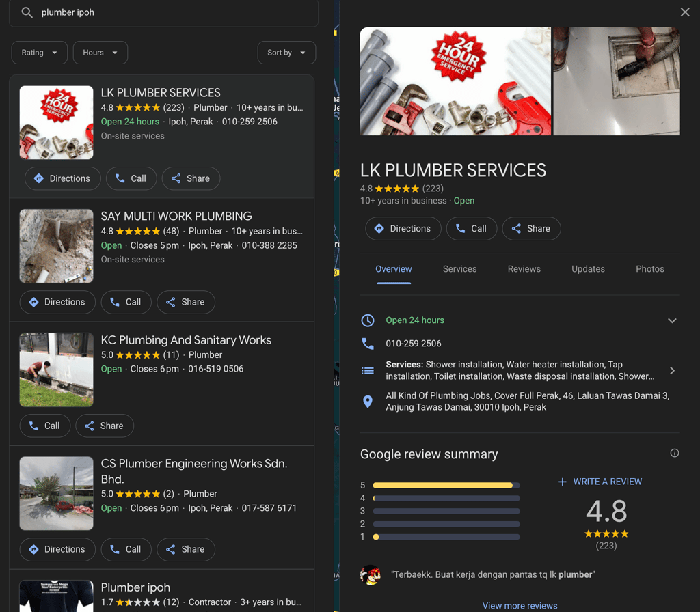
Task: Expand the Services row arrow
Action: pyautogui.click(x=672, y=371)
